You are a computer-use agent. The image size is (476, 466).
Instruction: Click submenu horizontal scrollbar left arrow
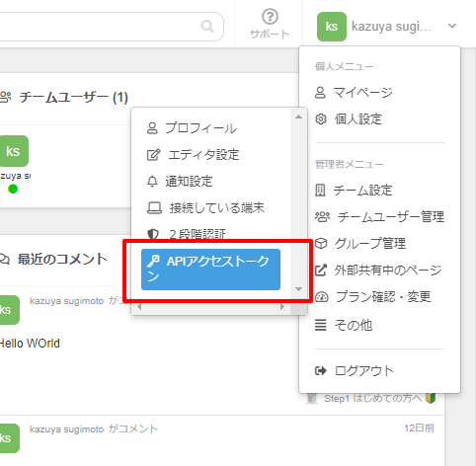[x=139, y=307]
